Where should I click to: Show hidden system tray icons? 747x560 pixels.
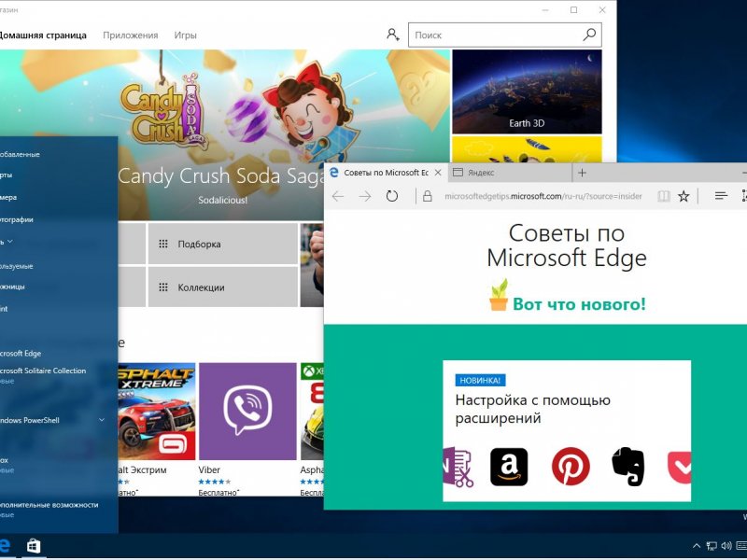pos(697,546)
